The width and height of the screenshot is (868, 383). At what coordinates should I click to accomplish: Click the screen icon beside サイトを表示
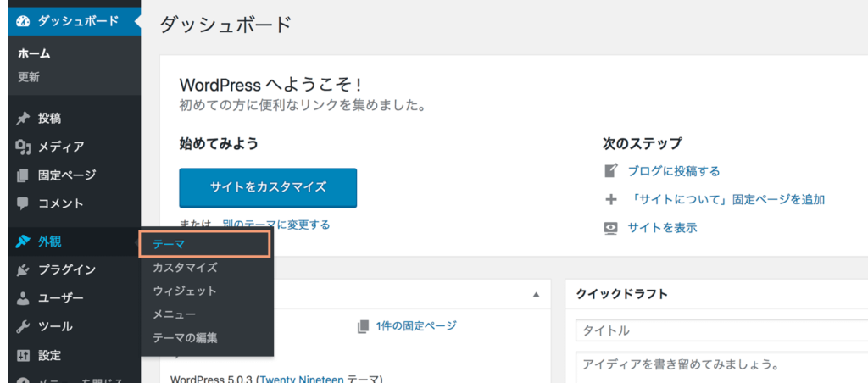[x=610, y=228]
